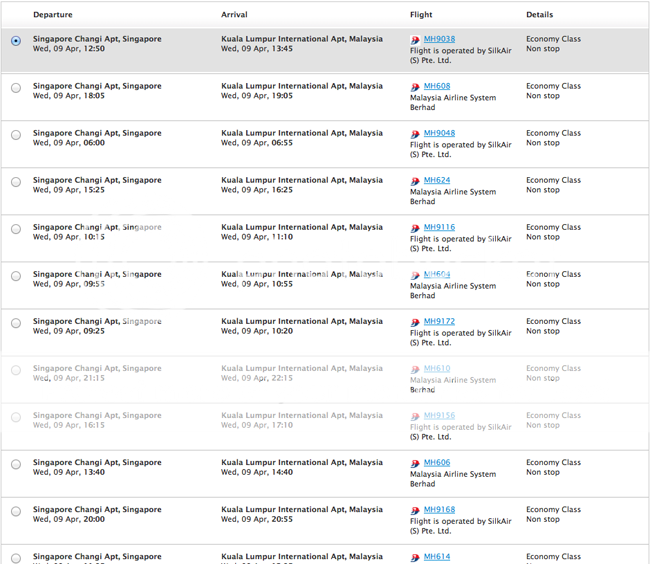
Task: Open the MH608 flight number link
Action: [437, 86]
